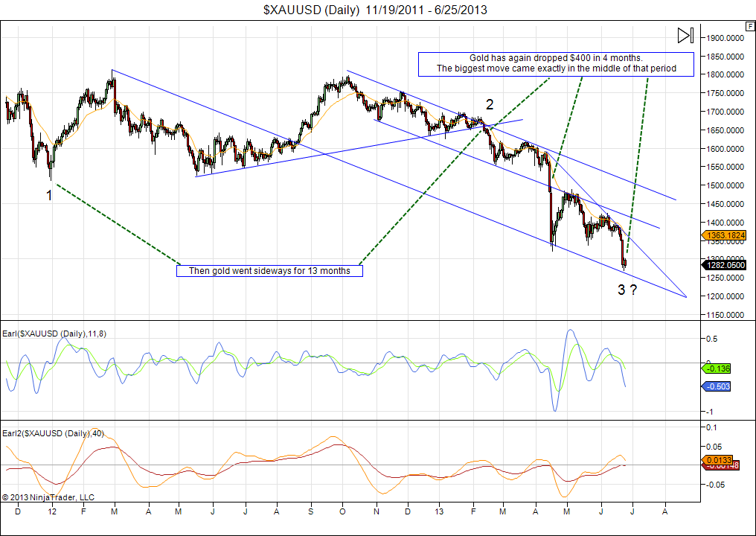The width and height of the screenshot is (756, 536).
Task: Select the wave label '1' annotation
Action: (49, 195)
